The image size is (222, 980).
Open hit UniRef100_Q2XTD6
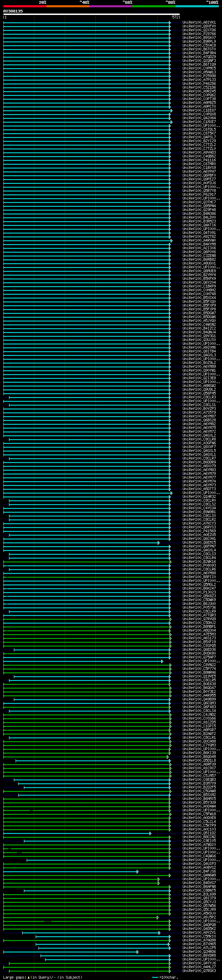coord(199,30)
